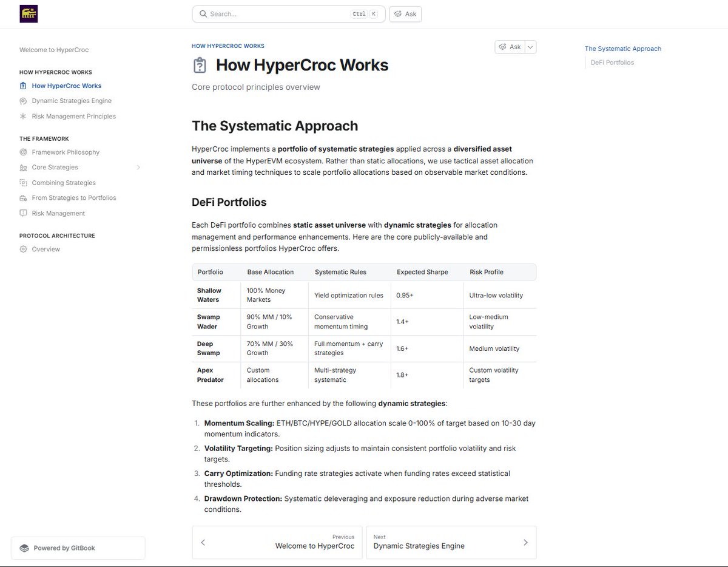The height and width of the screenshot is (567, 728).
Task: Click the HyperCroc logo icon
Action: 29,14
